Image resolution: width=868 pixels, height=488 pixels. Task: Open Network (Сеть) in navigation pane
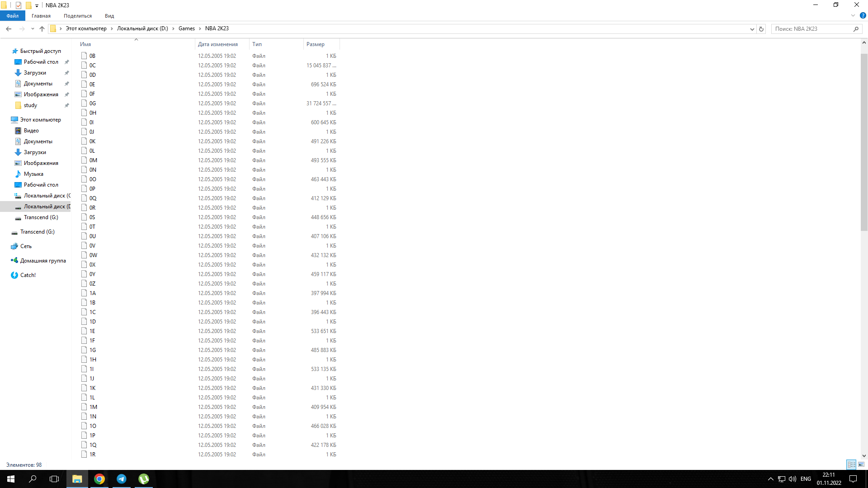tap(26, 246)
